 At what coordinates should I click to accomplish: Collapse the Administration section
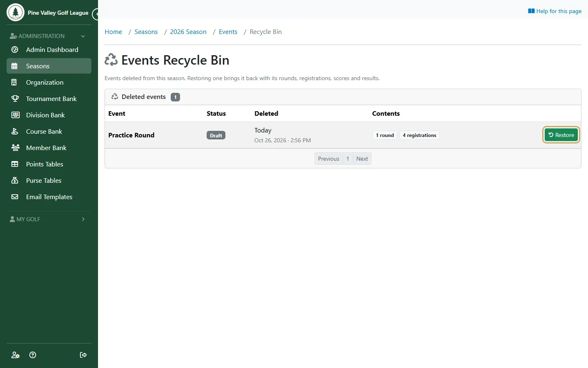click(49, 36)
